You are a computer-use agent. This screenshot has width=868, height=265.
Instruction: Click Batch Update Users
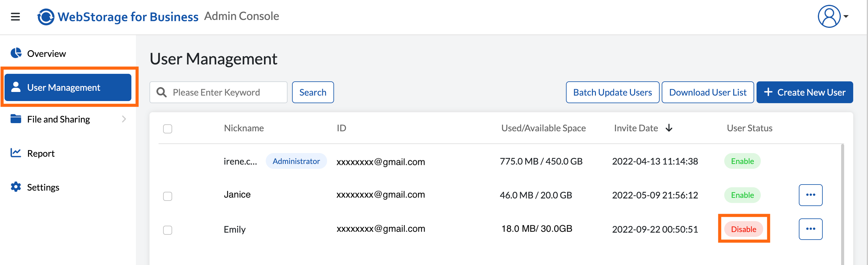[x=612, y=92]
